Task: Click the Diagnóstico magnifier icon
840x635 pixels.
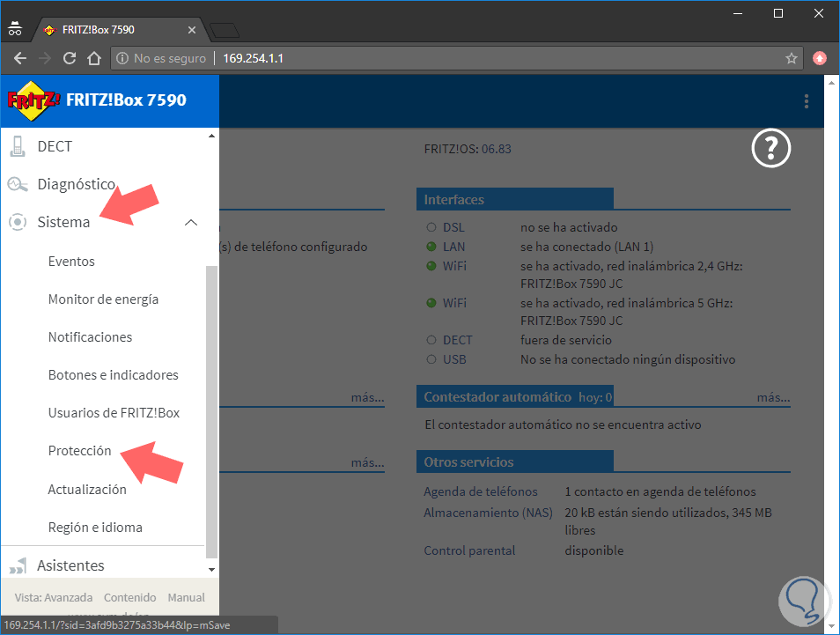Action: (x=17, y=184)
